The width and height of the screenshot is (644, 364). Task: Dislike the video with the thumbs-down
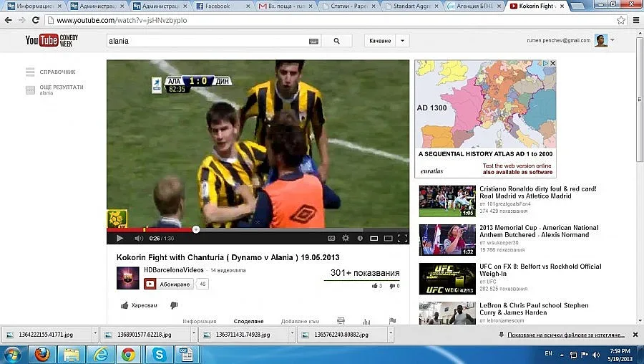(174, 305)
